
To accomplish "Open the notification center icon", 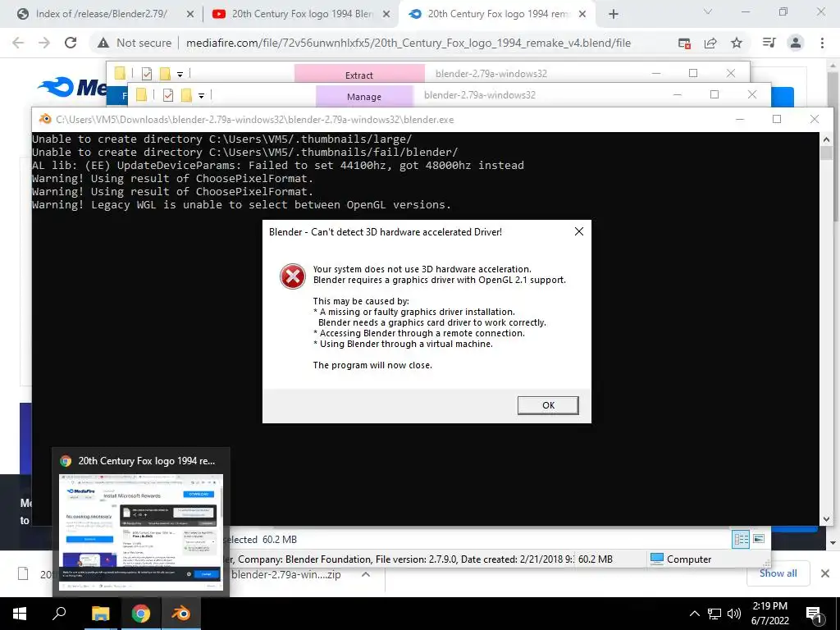I will coord(815,614).
